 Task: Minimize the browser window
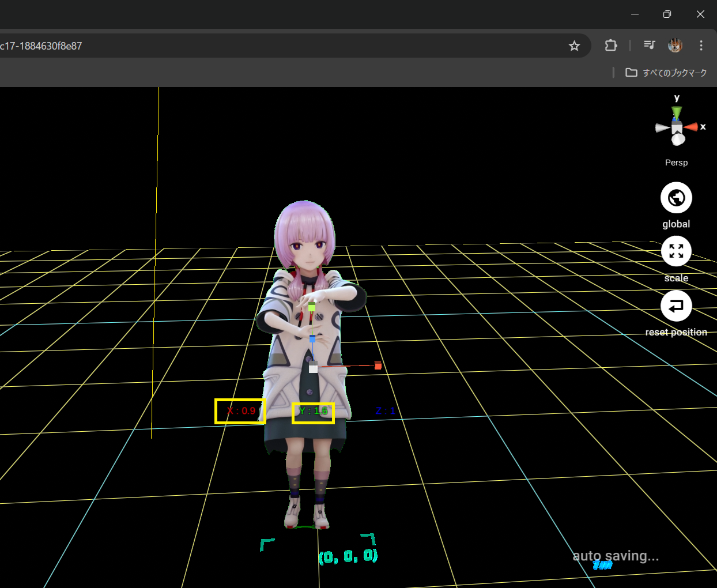(x=635, y=14)
